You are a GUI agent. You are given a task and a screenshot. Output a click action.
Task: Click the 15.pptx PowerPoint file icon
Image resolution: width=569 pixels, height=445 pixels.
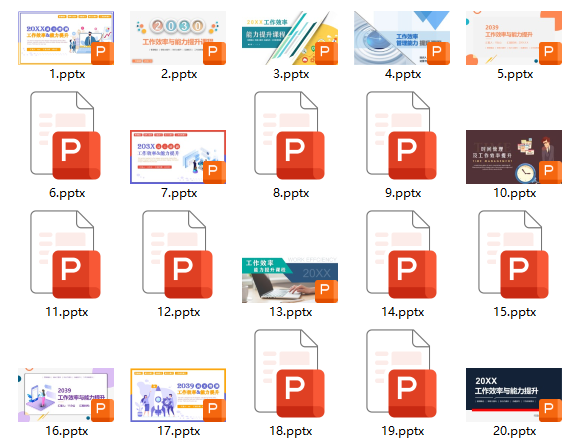[514, 254]
